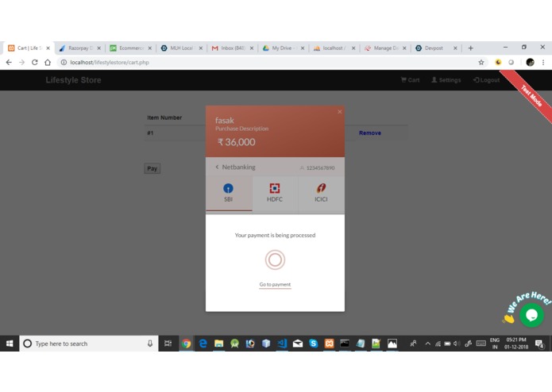Switch to the Razorpay browser tab
552x392 pixels.
(x=79, y=48)
